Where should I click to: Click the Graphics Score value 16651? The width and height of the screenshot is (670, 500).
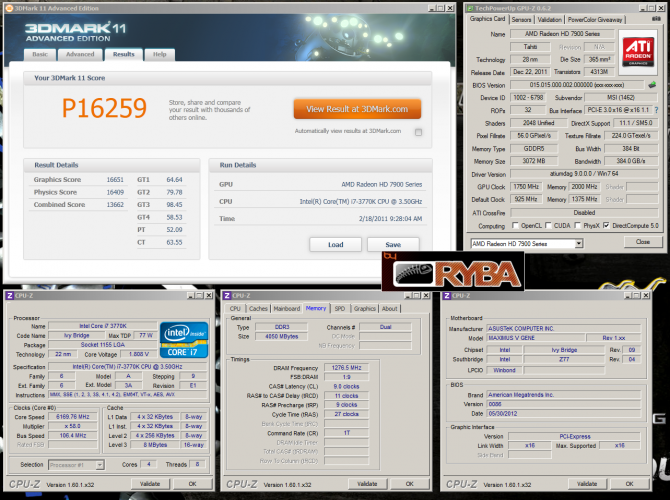coord(115,180)
